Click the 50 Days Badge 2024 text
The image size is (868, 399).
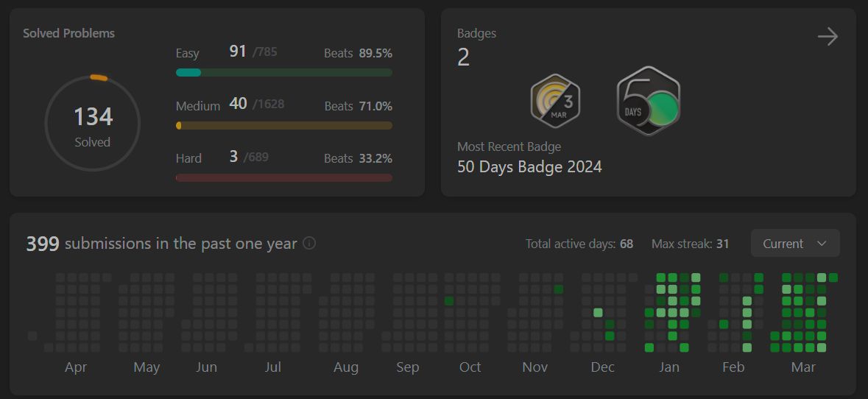coord(529,167)
